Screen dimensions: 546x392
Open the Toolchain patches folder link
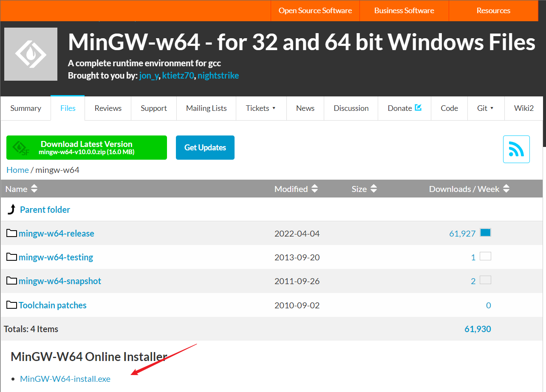(x=53, y=305)
